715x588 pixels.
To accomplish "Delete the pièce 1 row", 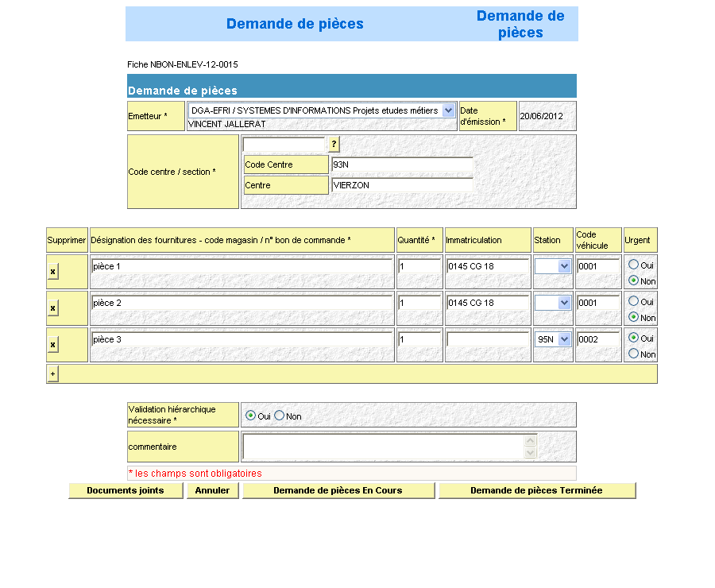I will coord(53,272).
